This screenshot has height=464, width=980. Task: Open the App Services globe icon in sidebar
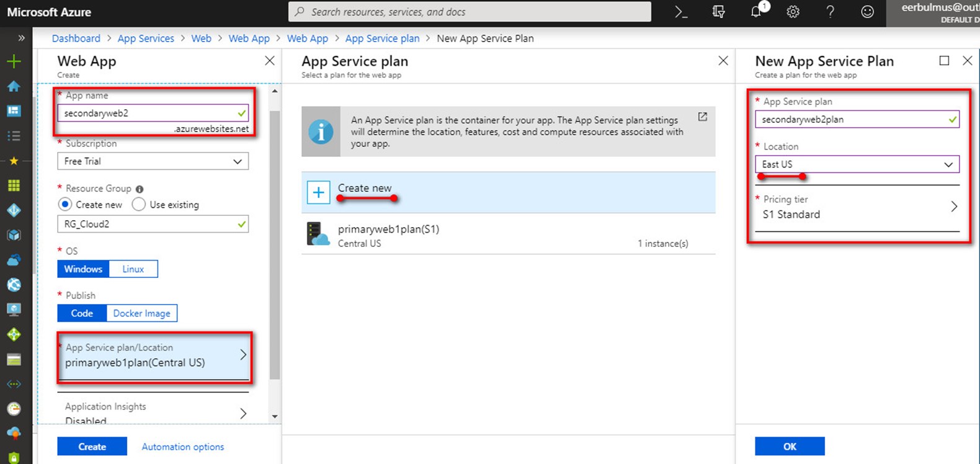coord(14,285)
